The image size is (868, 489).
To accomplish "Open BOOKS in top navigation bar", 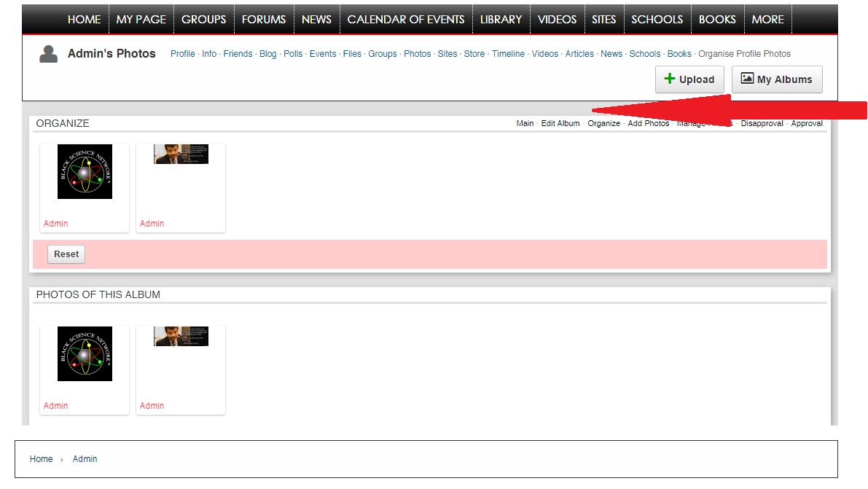I will click(717, 20).
